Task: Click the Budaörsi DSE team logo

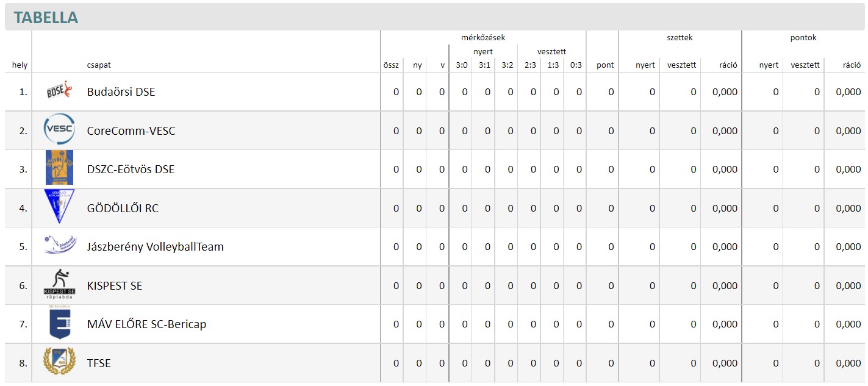Action: coord(59,92)
